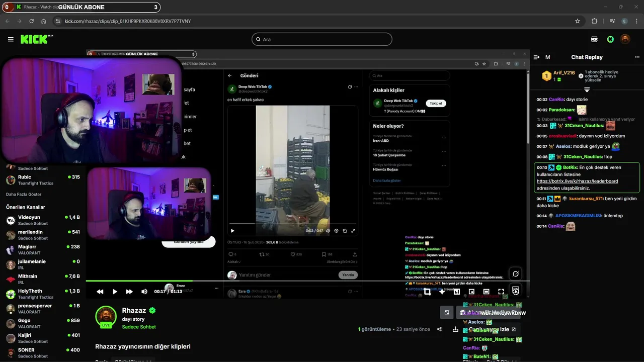Toggle fullscreen for the clip
This screenshot has width=644, height=362.
tap(501, 292)
